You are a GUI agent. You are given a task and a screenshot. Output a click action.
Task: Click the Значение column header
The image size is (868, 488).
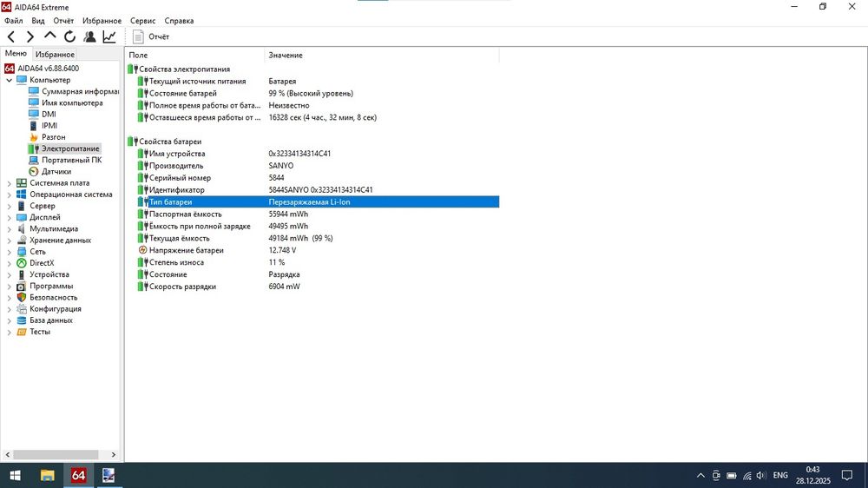tap(382, 55)
